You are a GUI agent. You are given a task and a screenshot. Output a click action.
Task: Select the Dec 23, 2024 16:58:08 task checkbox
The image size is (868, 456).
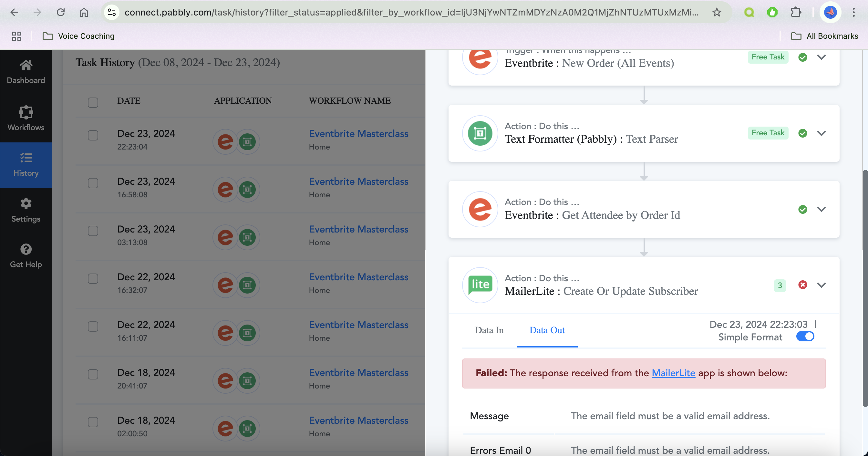pos(93,183)
